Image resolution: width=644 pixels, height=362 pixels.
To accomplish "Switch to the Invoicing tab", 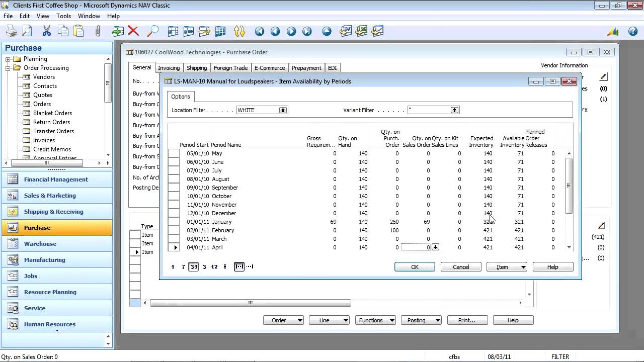I will coord(169,68).
